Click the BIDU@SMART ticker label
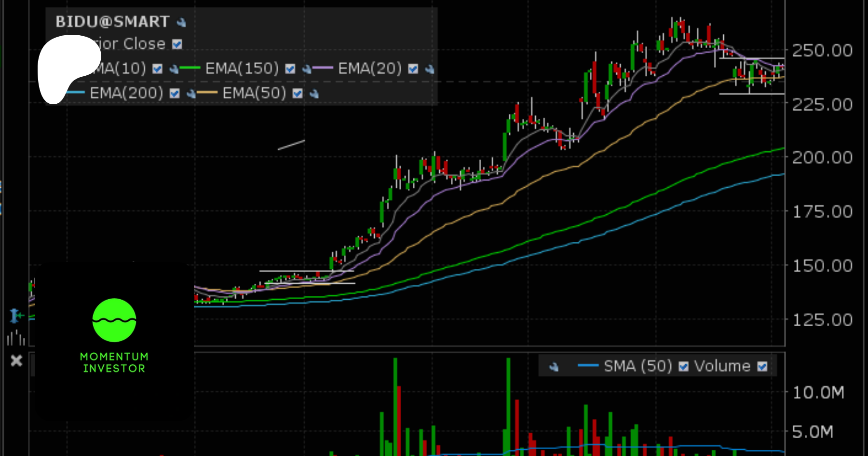This screenshot has height=456, width=868. [112, 22]
